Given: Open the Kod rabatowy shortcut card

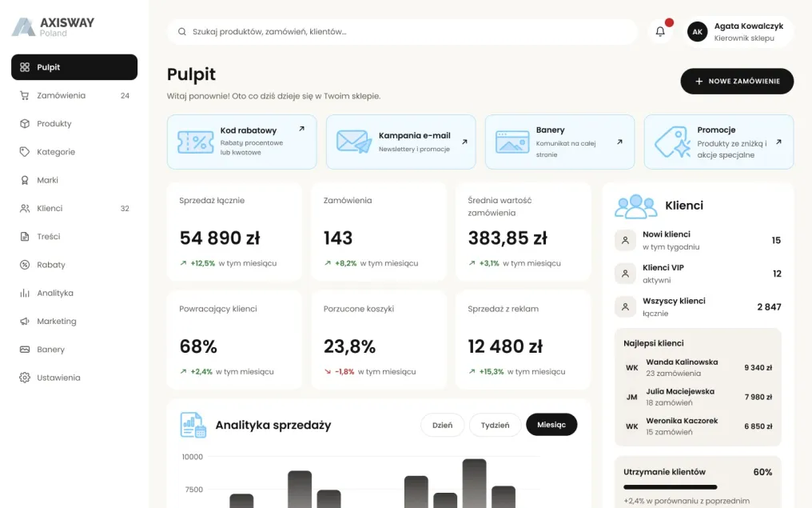Looking at the screenshot, I should pos(242,142).
